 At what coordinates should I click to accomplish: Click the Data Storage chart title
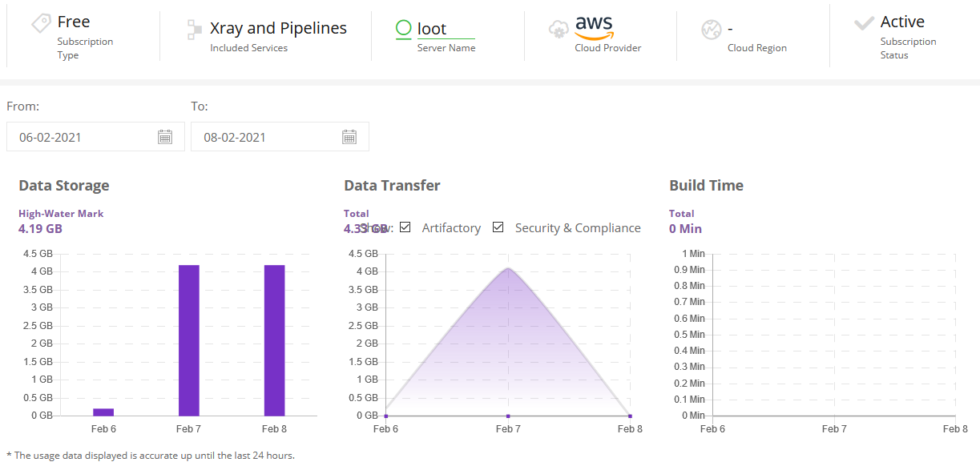point(64,185)
